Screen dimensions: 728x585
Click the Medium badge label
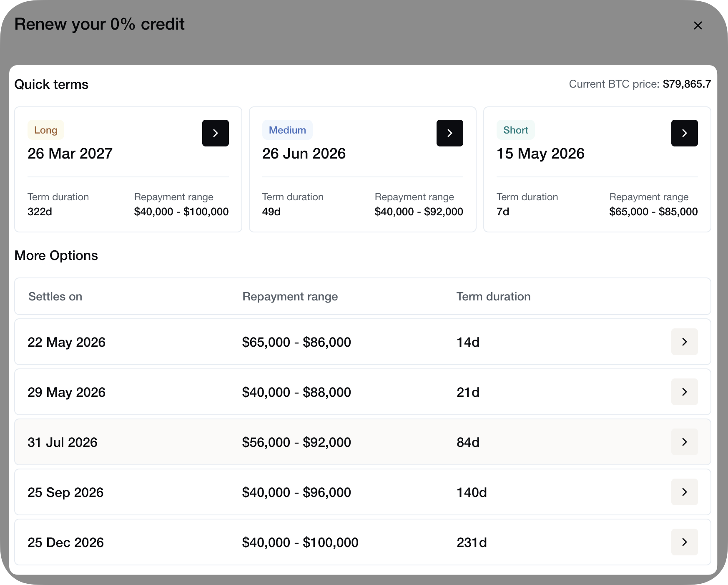pos(287,130)
